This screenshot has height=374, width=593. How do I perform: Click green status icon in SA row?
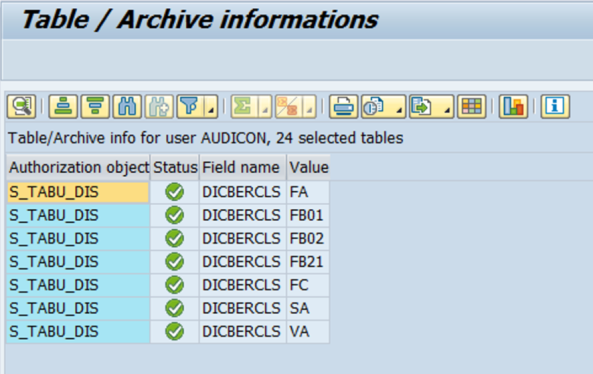174,308
